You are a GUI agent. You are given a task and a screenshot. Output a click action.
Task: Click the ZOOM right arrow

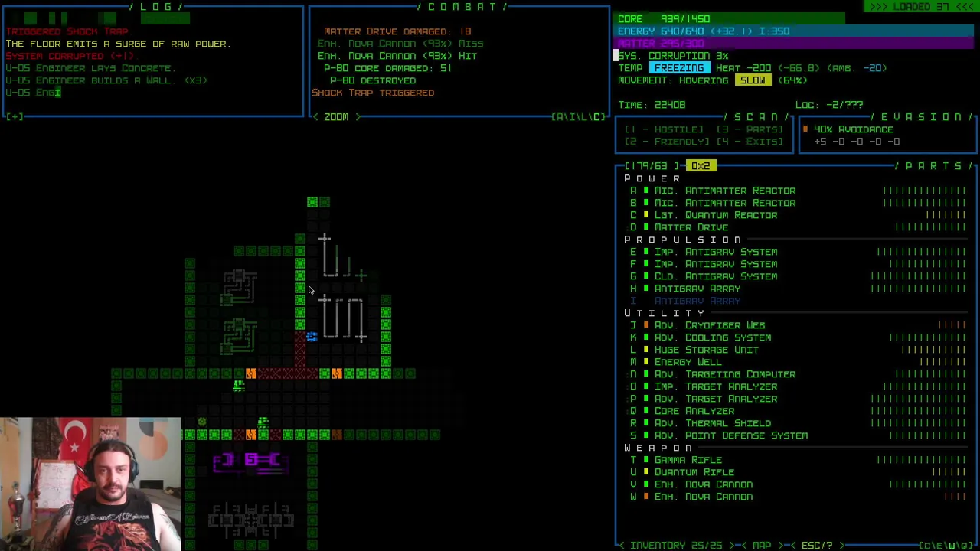(x=357, y=117)
